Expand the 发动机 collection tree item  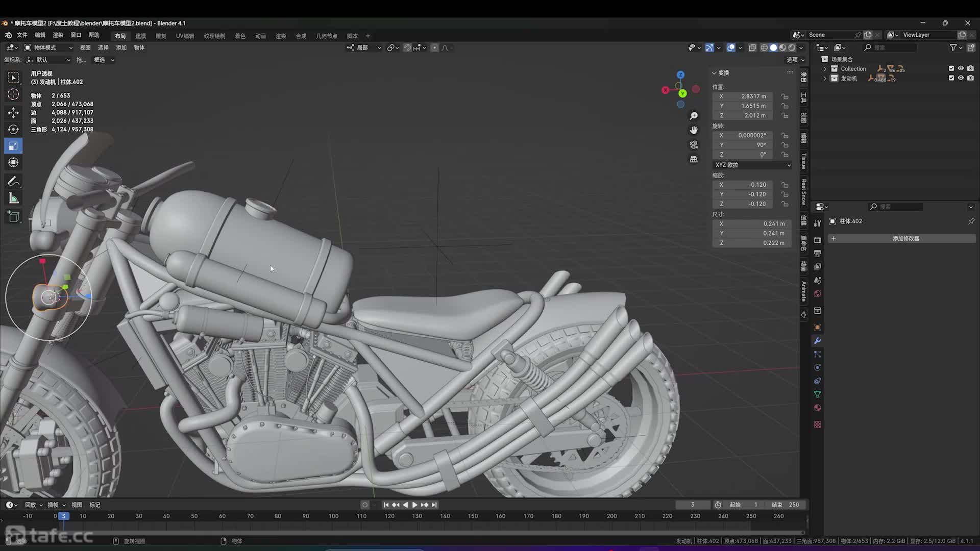(x=825, y=79)
